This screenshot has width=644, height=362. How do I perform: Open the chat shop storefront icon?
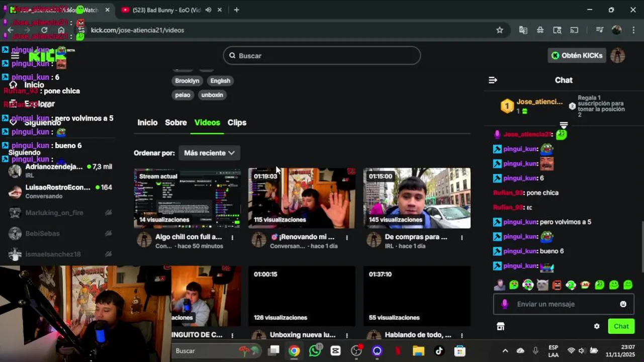point(500,326)
